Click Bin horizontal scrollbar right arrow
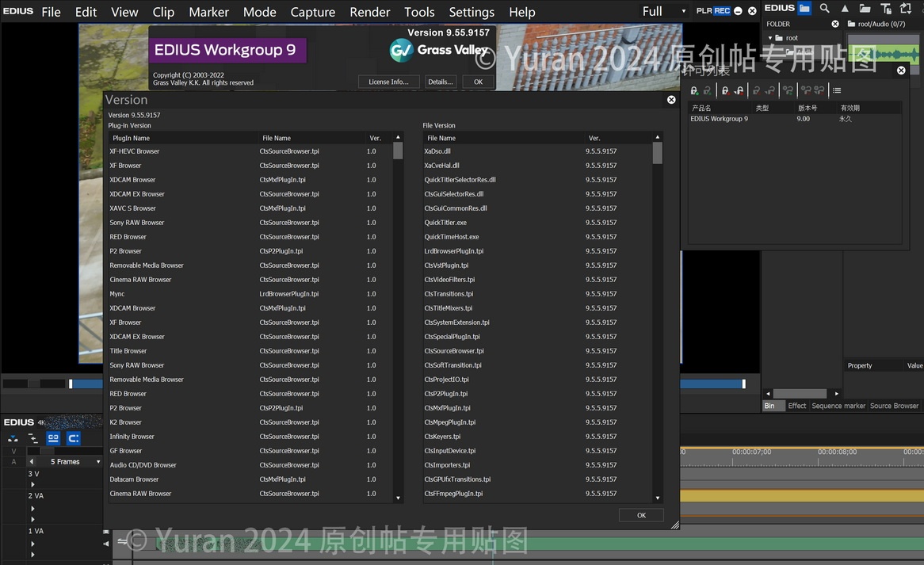Viewport: 924px width, 565px height. [836, 394]
